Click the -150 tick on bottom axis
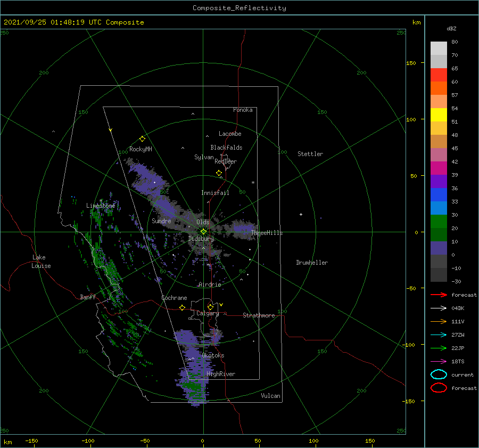 (x=31, y=441)
